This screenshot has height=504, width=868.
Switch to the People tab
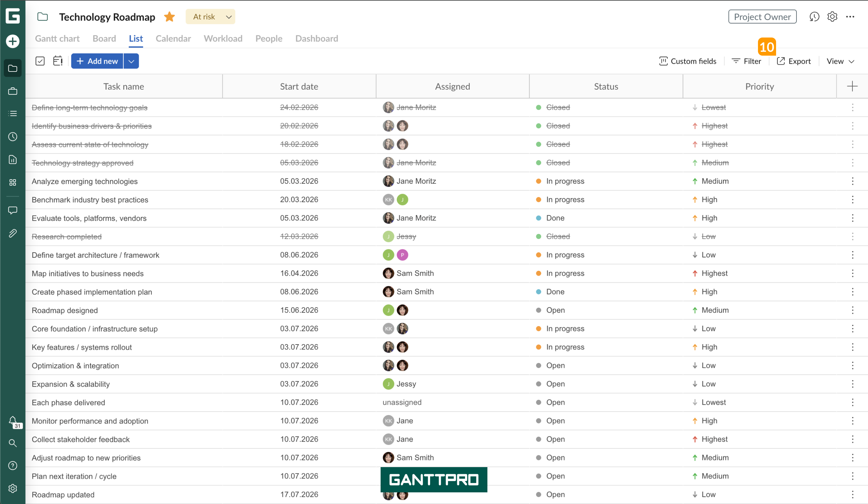click(269, 38)
